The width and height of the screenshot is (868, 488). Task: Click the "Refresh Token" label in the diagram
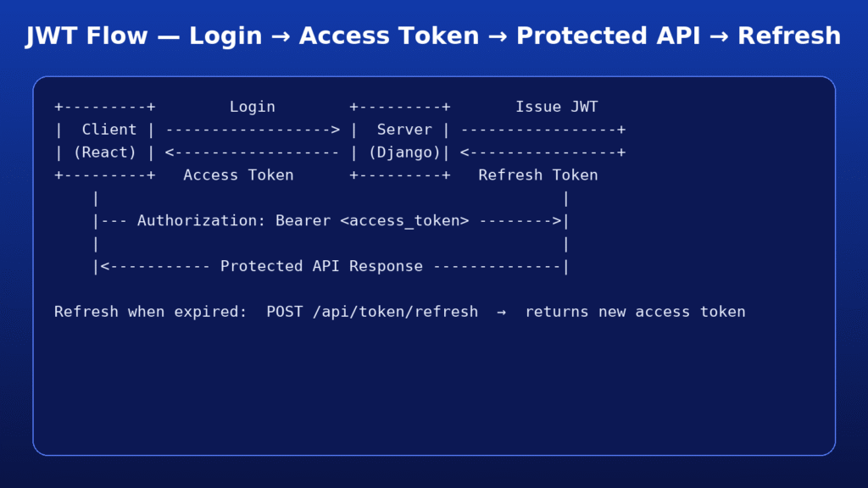click(x=537, y=175)
